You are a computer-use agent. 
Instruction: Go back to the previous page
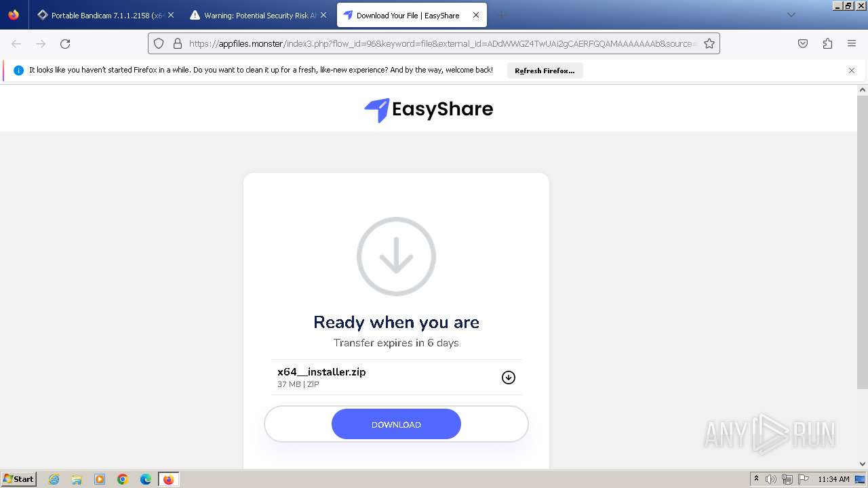(16, 43)
